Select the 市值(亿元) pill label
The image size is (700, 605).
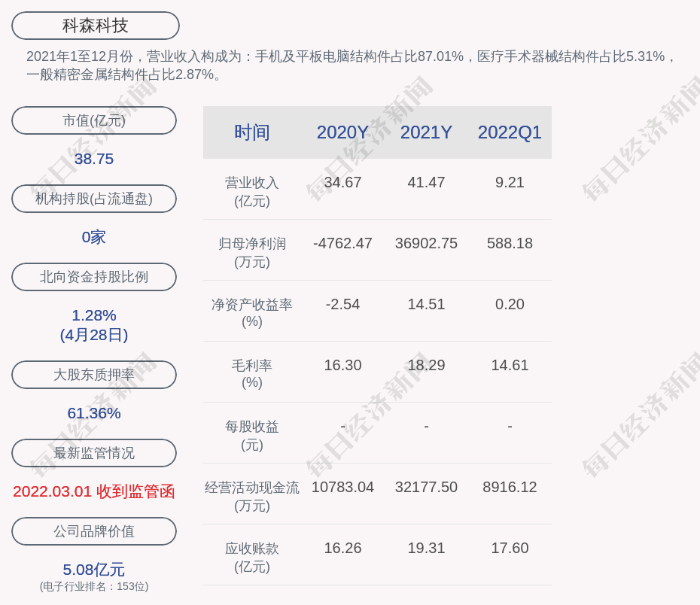point(94,120)
